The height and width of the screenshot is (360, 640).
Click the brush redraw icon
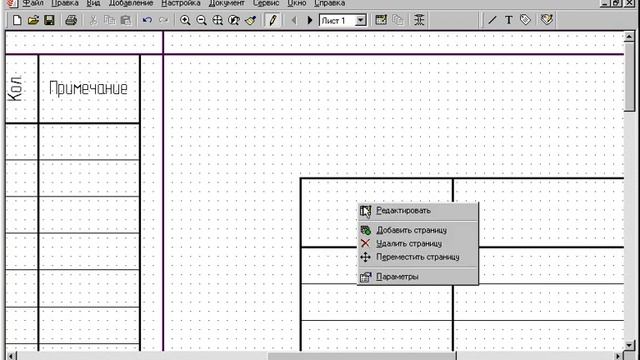point(250,20)
